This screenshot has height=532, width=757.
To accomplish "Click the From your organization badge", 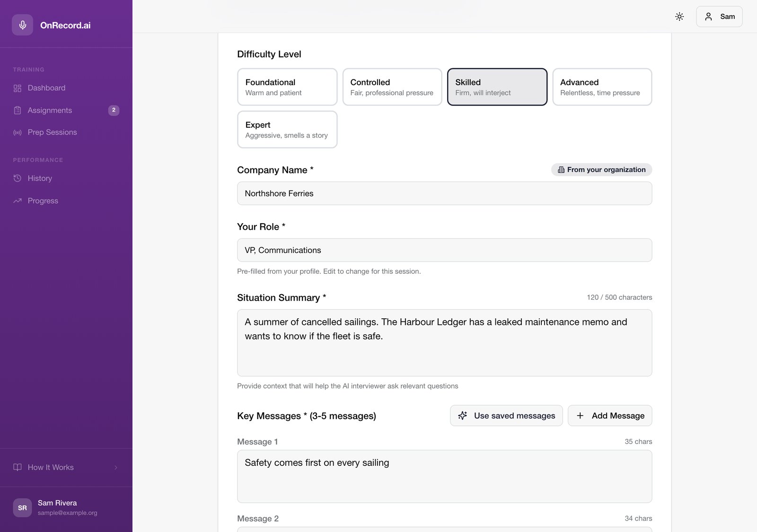I will pyautogui.click(x=601, y=170).
